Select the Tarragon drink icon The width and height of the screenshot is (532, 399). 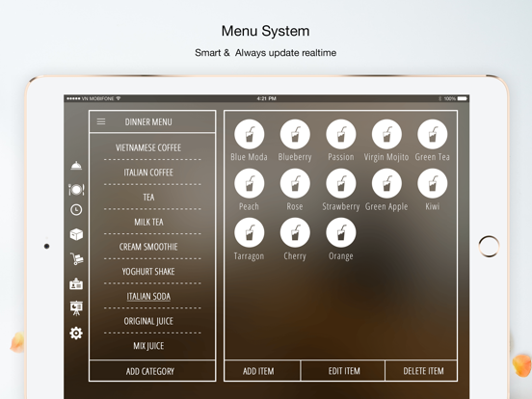[x=250, y=233]
